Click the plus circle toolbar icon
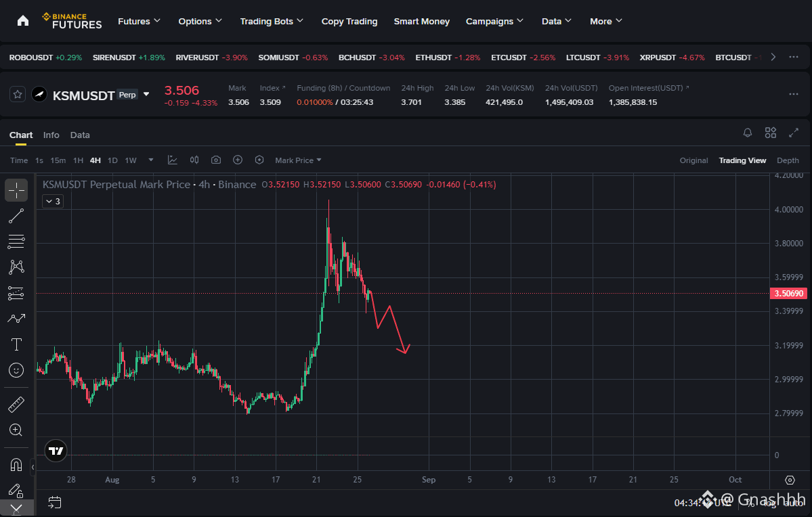812x517 pixels. pos(238,160)
